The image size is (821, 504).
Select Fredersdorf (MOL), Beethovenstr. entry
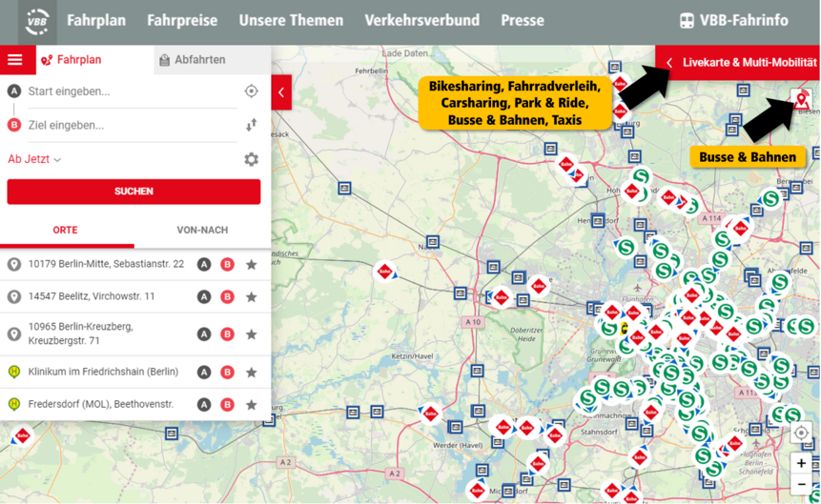[x=100, y=404]
